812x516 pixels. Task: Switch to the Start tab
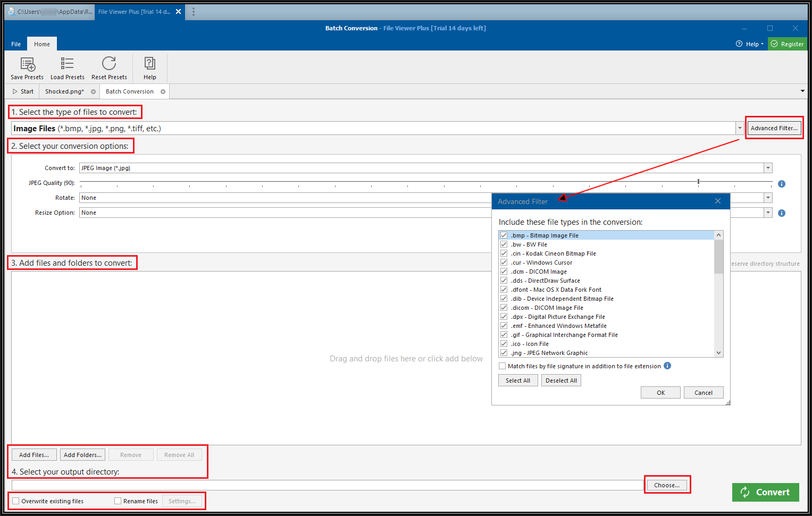pos(23,91)
